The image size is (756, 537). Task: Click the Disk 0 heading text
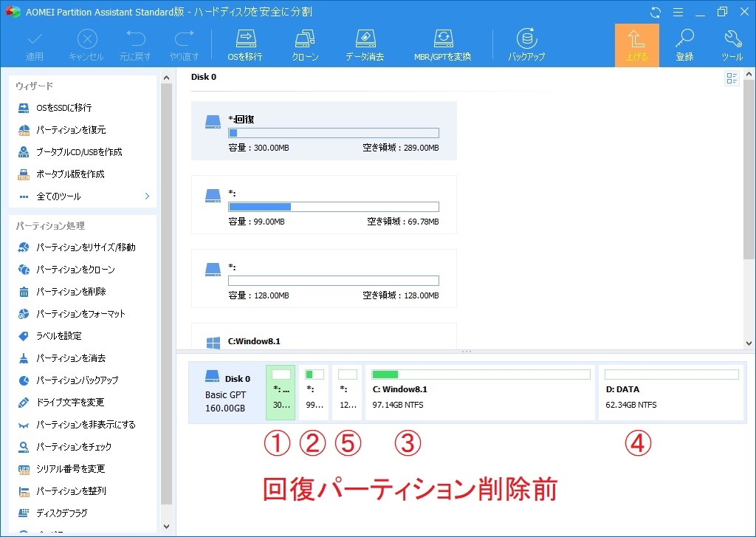tap(204, 77)
